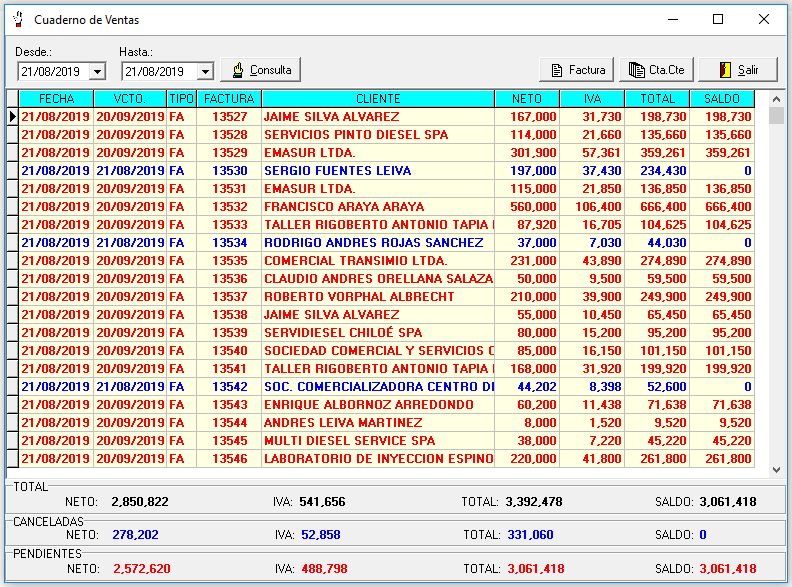Click the Consulta button
The height and width of the screenshot is (587, 792).
[260, 70]
